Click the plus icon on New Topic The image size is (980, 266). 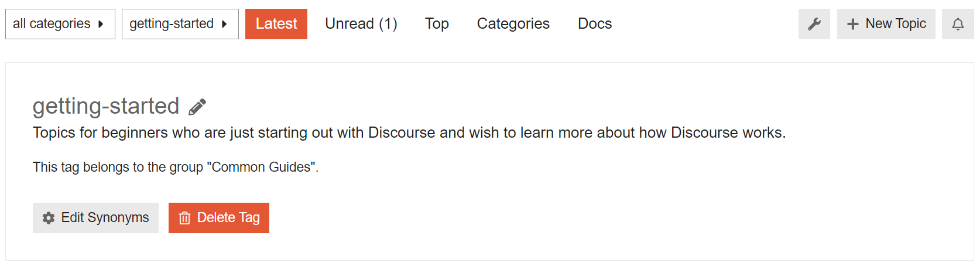852,24
